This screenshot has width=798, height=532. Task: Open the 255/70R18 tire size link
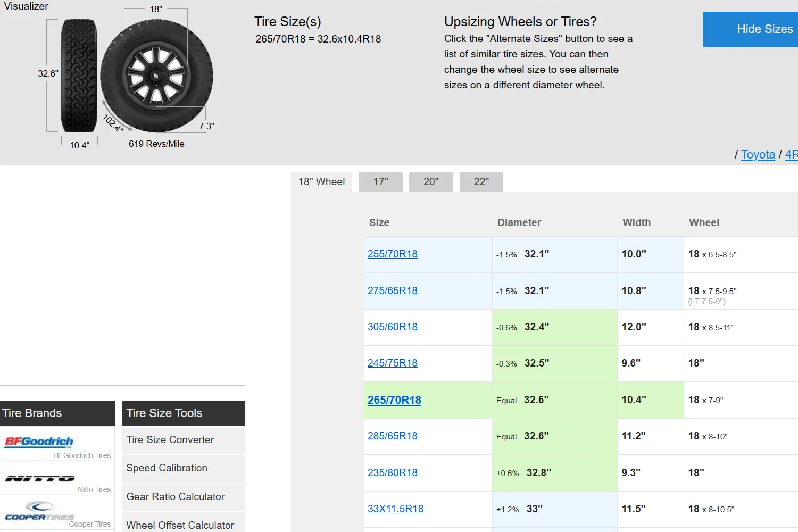[393, 254]
